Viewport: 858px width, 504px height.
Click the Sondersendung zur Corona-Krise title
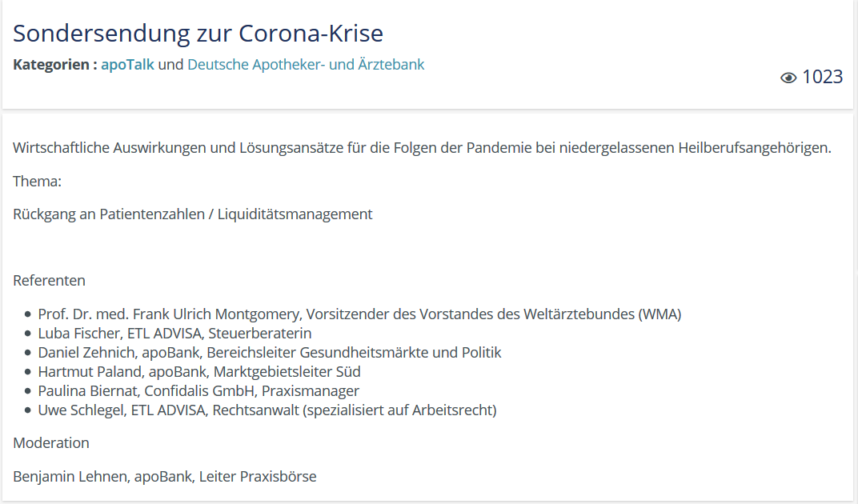pyautogui.click(x=198, y=33)
